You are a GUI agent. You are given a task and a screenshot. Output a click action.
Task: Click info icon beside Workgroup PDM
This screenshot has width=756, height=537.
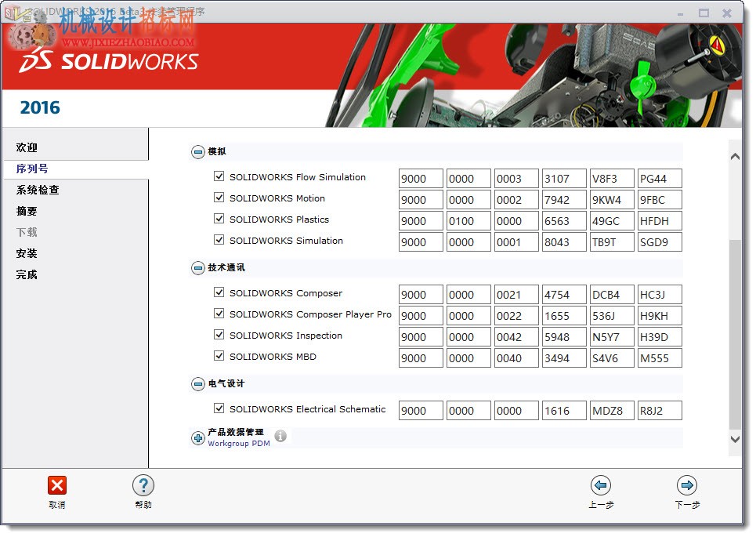(x=280, y=436)
